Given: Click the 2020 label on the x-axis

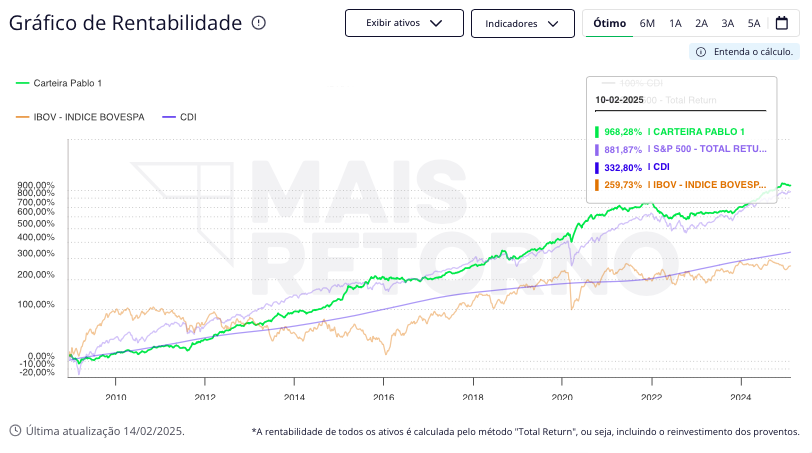Looking at the screenshot, I should [x=562, y=396].
